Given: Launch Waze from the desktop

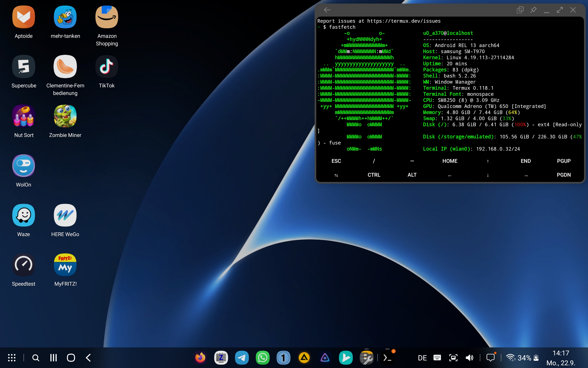Looking at the screenshot, I should pyautogui.click(x=23, y=215).
